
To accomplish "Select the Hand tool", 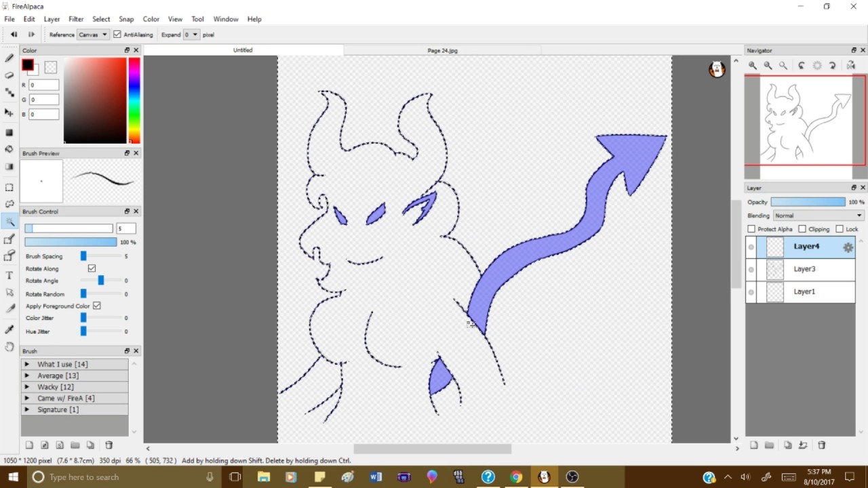I will tap(9, 347).
